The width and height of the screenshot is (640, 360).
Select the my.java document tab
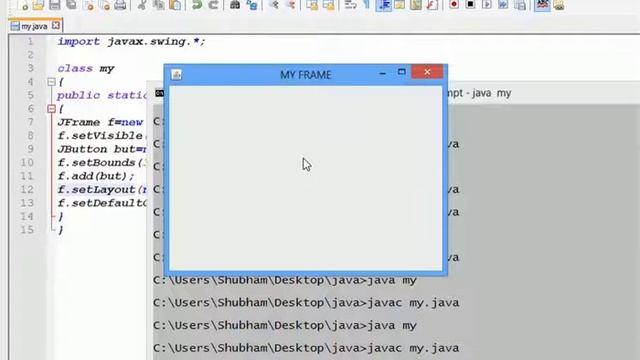35,26
